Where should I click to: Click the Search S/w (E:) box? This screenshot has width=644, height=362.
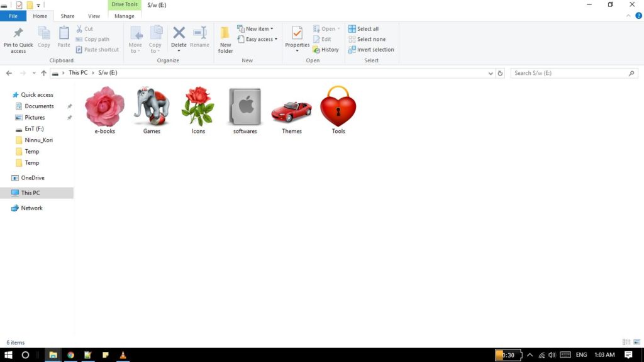(x=575, y=73)
